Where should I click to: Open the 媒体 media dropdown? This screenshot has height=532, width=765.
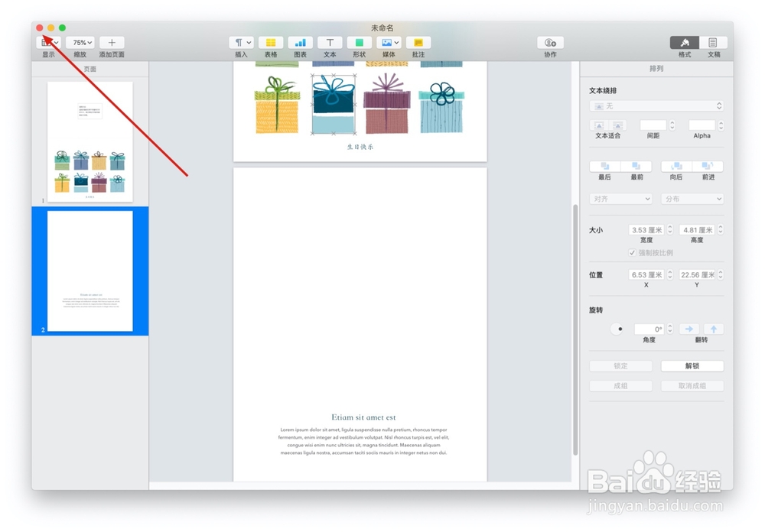[x=389, y=43]
